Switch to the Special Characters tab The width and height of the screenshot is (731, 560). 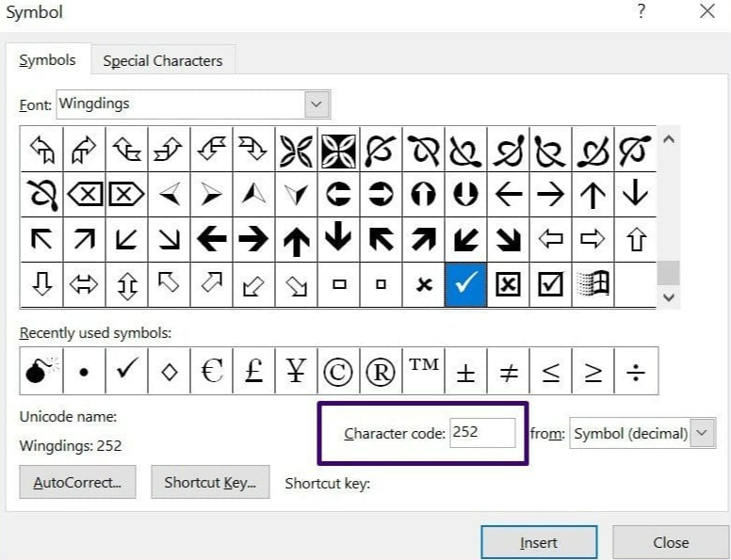(x=163, y=60)
